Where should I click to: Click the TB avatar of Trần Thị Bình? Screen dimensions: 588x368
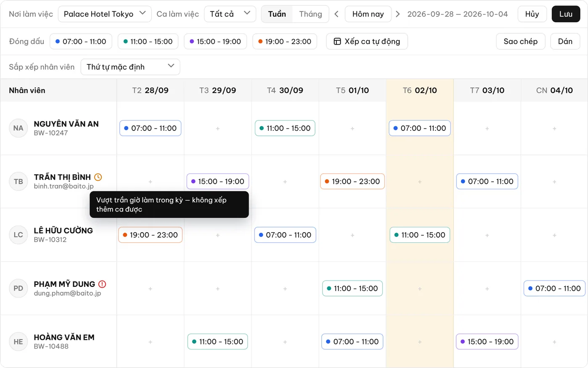click(18, 182)
